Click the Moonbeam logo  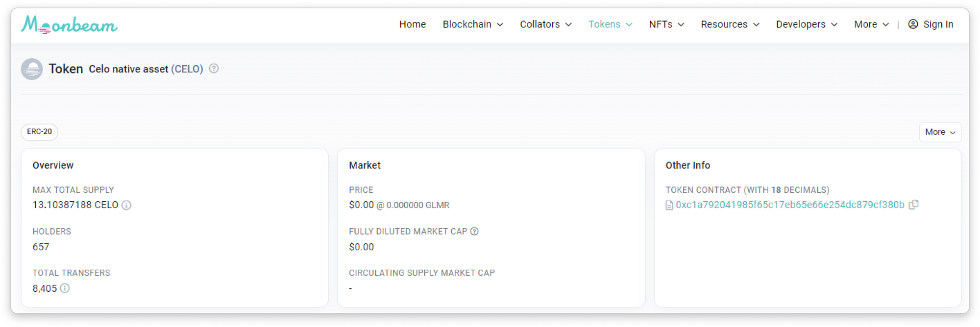point(69,24)
